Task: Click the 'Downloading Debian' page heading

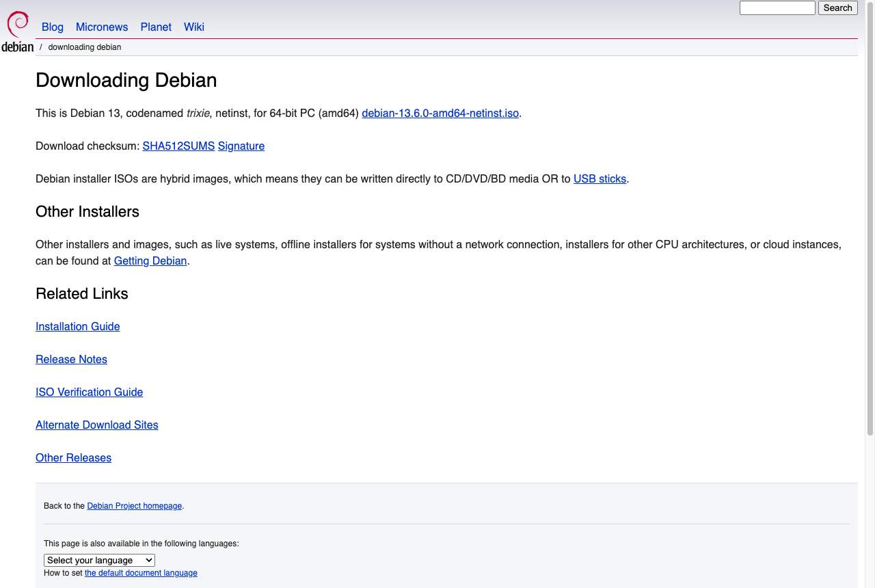Action: 126,80
